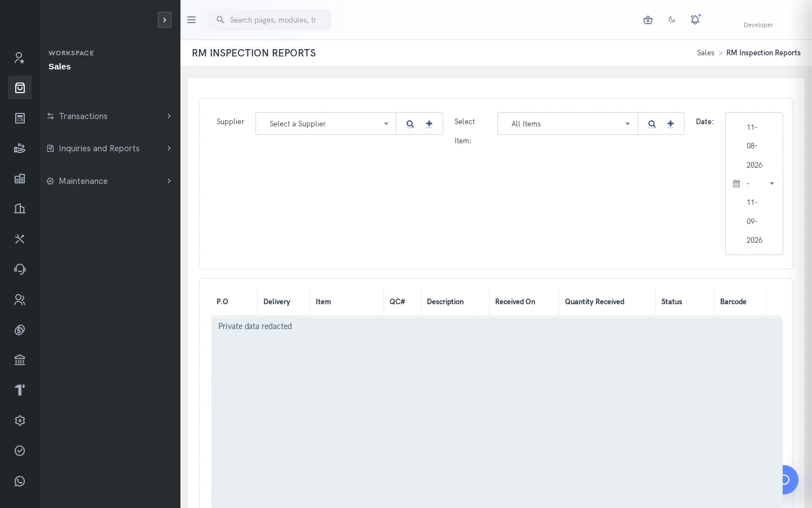Expand the Transactions menu
The height and width of the screenshot is (508, 812).
pos(109,116)
